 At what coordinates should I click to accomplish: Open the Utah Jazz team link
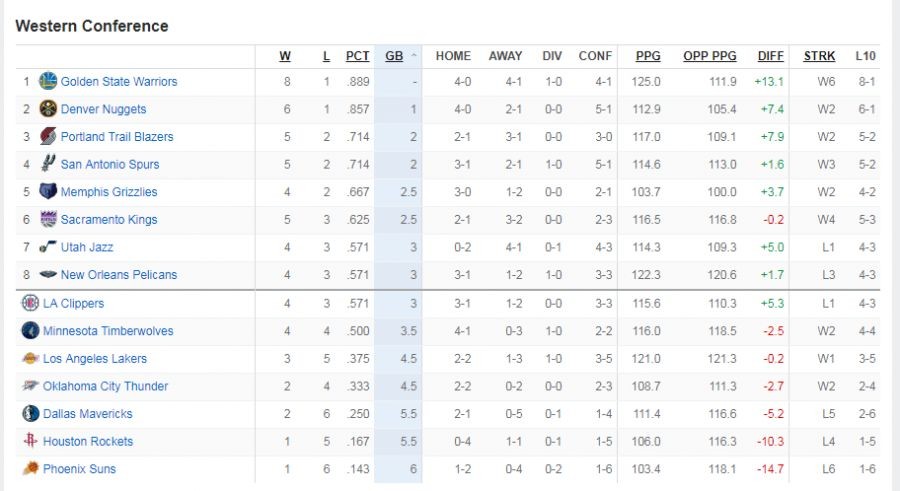pos(87,247)
